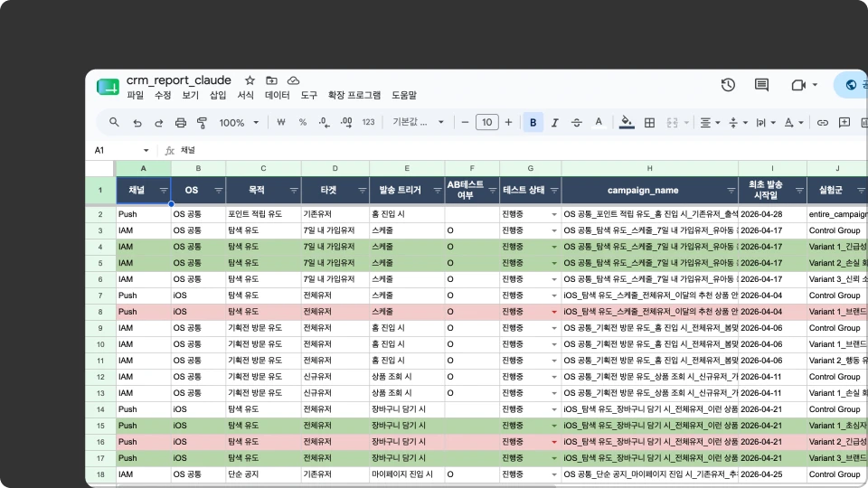The width and height of the screenshot is (868, 488).
Task: Star the crm_report_claude document
Action: (x=250, y=80)
